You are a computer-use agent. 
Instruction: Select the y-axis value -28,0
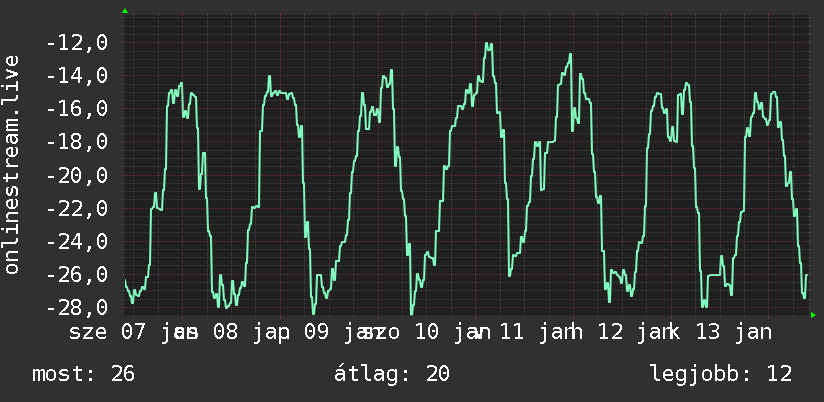[x=77, y=307]
